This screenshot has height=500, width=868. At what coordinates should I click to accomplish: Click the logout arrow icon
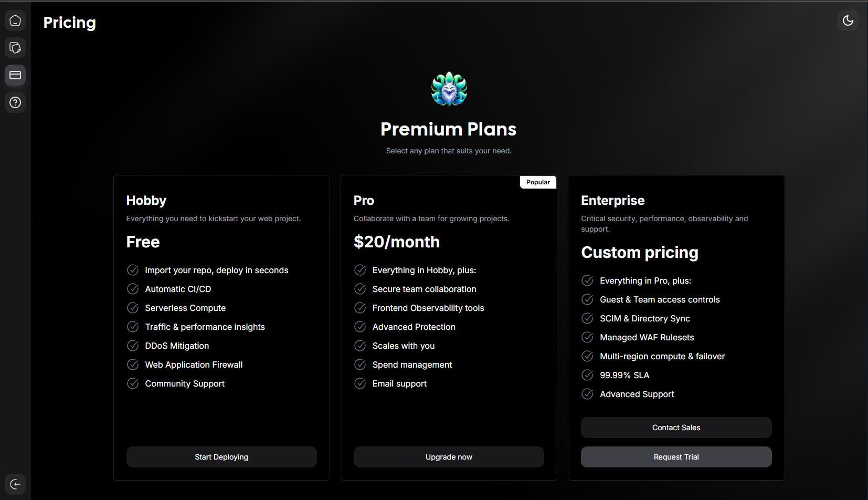pyautogui.click(x=15, y=484)
